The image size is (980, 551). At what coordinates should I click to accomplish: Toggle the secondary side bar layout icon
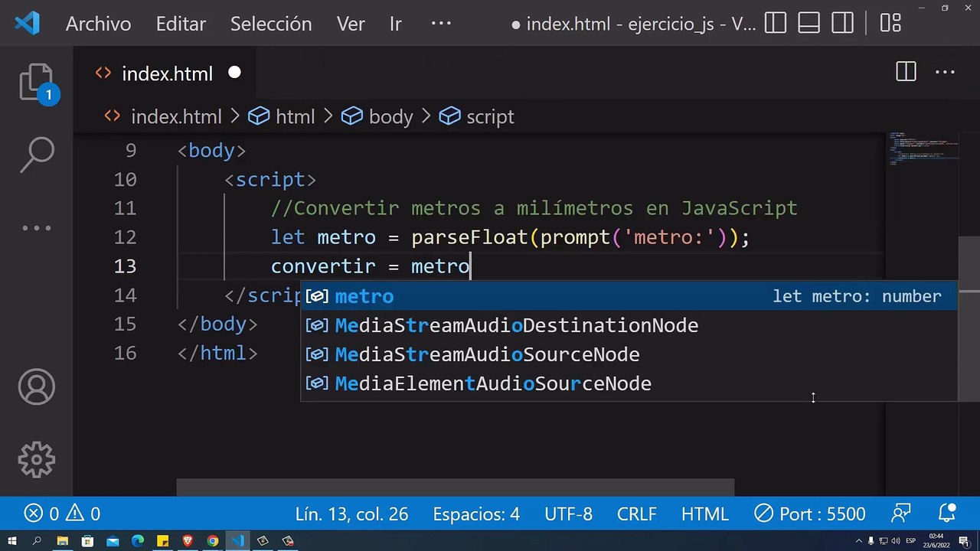pyautogui.click(x=843, y=24)
